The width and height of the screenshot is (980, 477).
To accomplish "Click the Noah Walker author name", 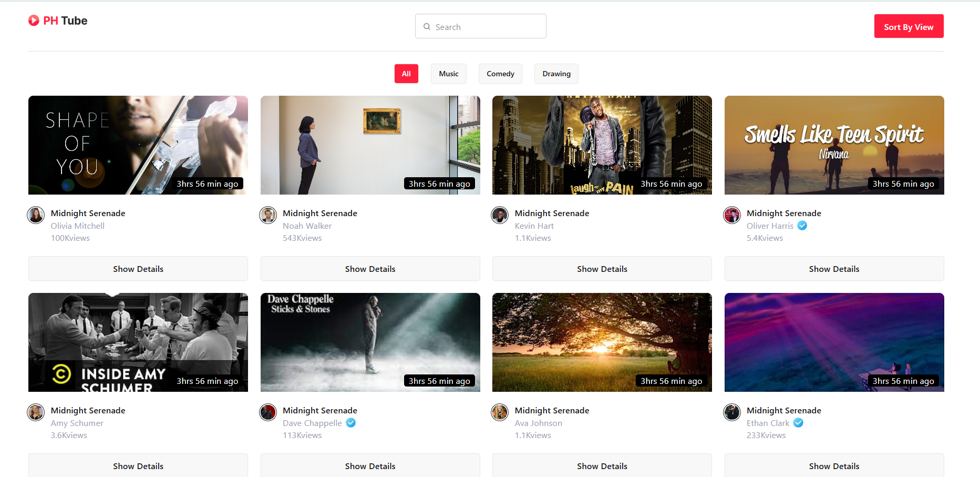I will click(x=307, y=226).
